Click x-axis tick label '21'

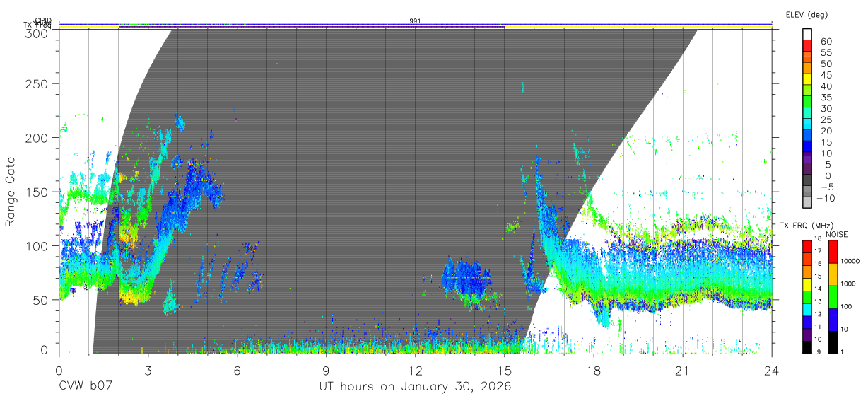click(683, 370)
